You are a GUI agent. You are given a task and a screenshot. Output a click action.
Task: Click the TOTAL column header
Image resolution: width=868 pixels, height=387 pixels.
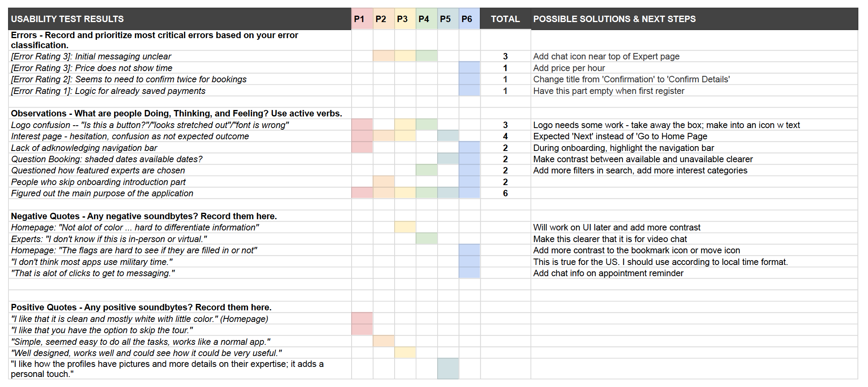[505, 19]
